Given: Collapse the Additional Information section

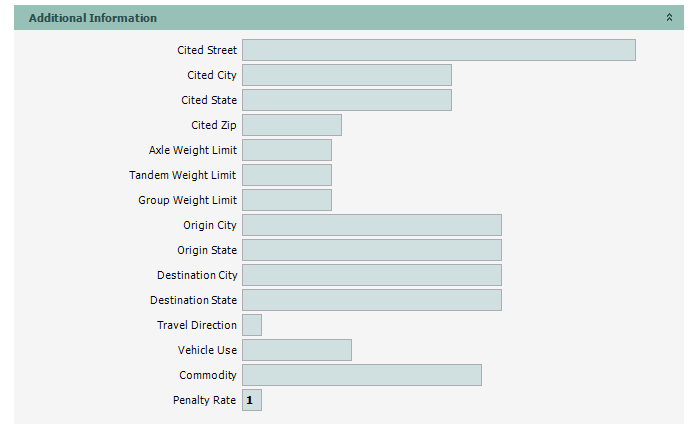Looking at the screenshot, I should pos(669,18).
